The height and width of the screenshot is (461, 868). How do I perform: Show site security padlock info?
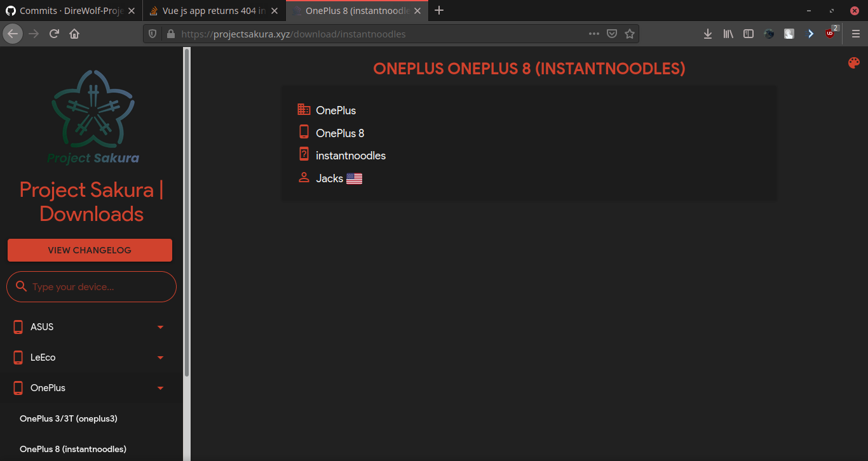[170, 34]
